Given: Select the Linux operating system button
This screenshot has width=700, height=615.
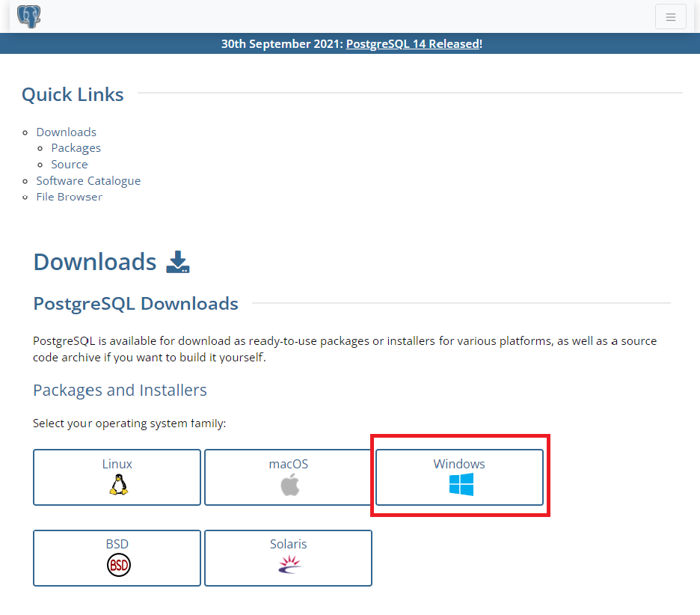Looking at the screenshot, I should (117, 477).
